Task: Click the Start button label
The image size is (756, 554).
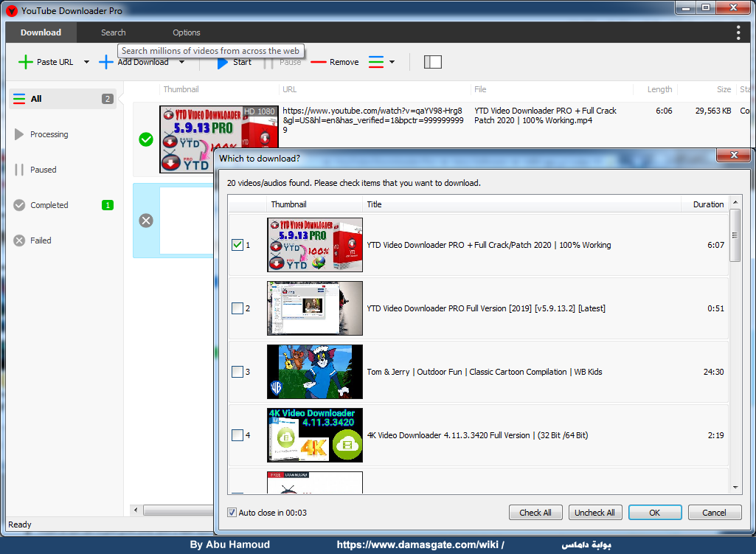Action: [x=242, y=62]
